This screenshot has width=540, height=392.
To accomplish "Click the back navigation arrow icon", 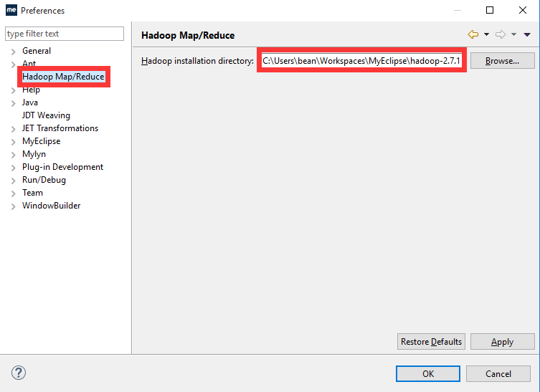I will 473,34.
